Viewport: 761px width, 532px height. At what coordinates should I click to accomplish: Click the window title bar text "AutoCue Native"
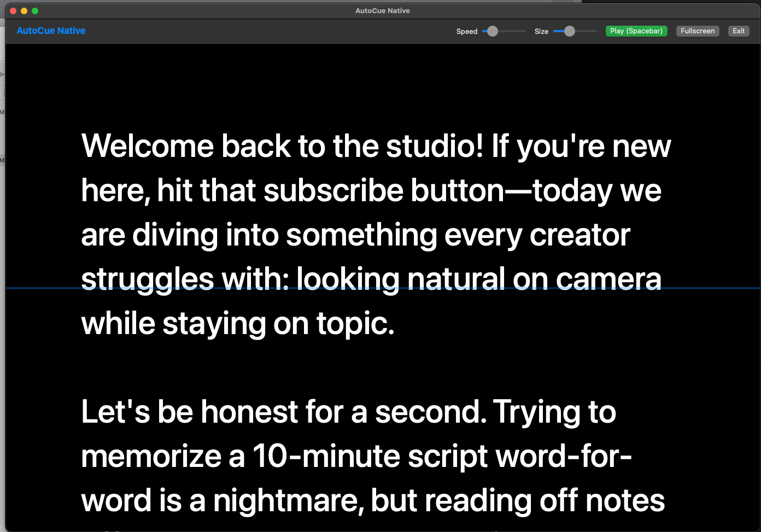tap(383, 11)
